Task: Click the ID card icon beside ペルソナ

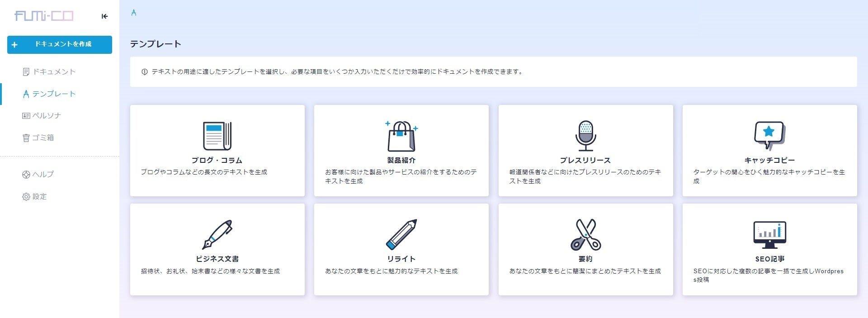Action: click(x=26, y=116)
